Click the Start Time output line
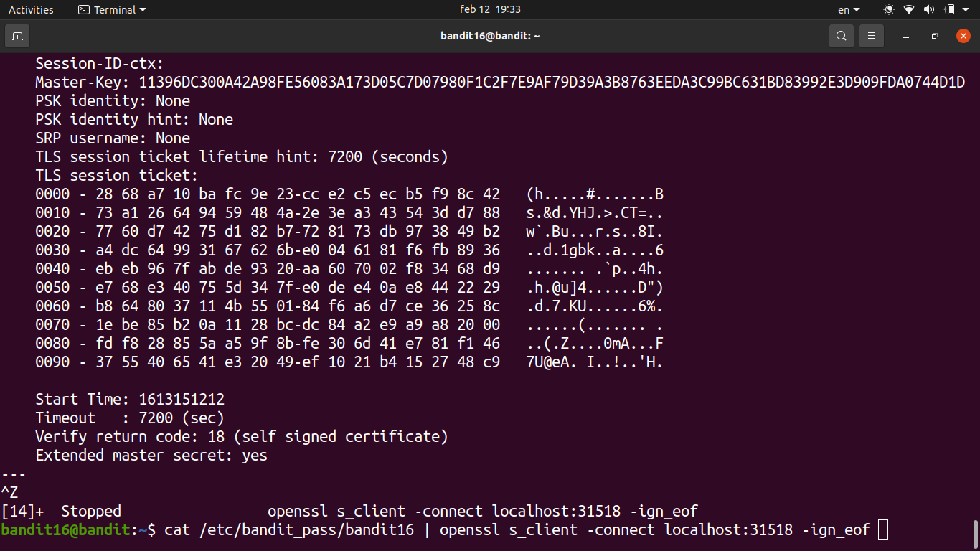Screen dimensions: 980x551 click(x=130, y=400)
